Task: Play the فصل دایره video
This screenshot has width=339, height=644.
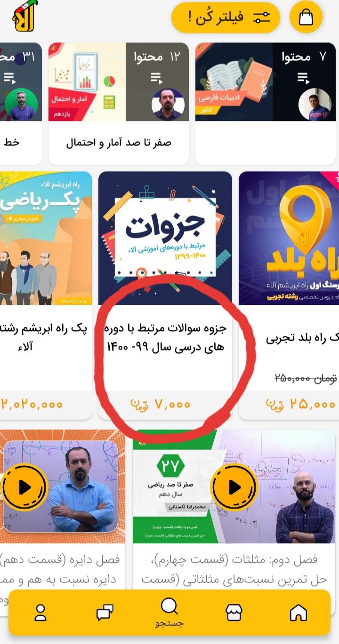Action: tap(24, 488)
